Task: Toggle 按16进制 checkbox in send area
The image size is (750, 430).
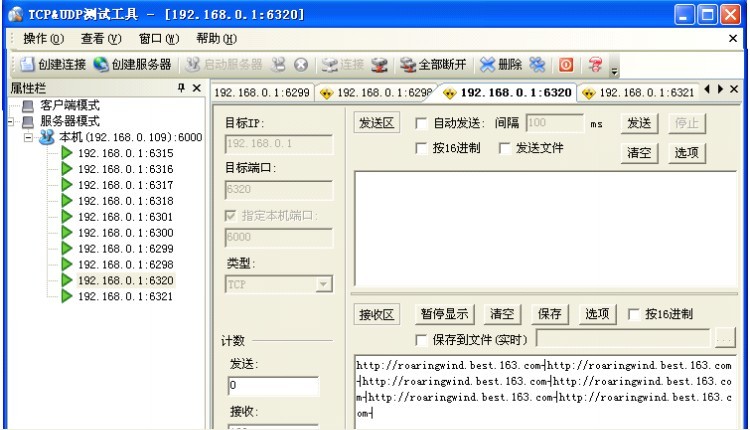Action: [x=422, y=148]
